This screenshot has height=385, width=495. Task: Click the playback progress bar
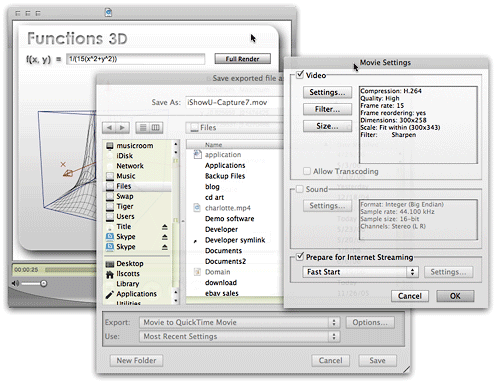(70, 269)
